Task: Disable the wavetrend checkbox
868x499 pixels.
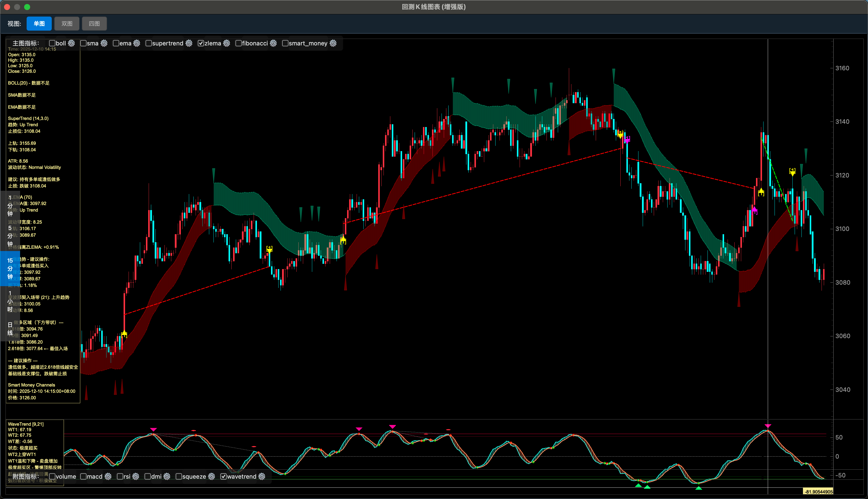Action: [x=223, y=476]
